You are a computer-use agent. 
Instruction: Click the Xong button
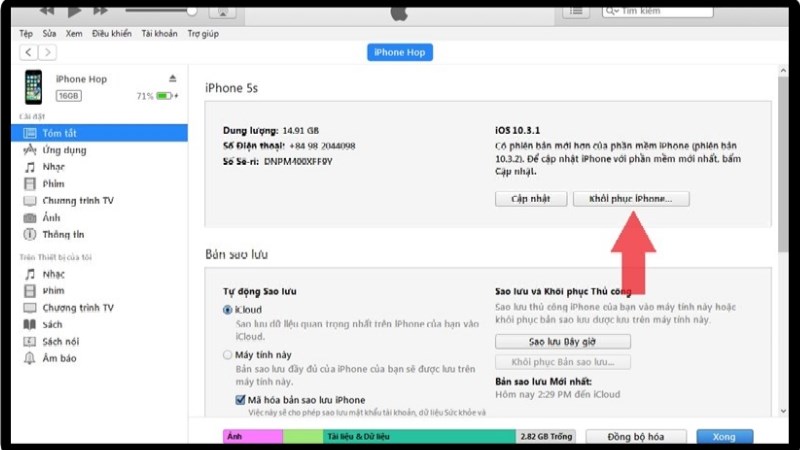[x=724, y=437]
